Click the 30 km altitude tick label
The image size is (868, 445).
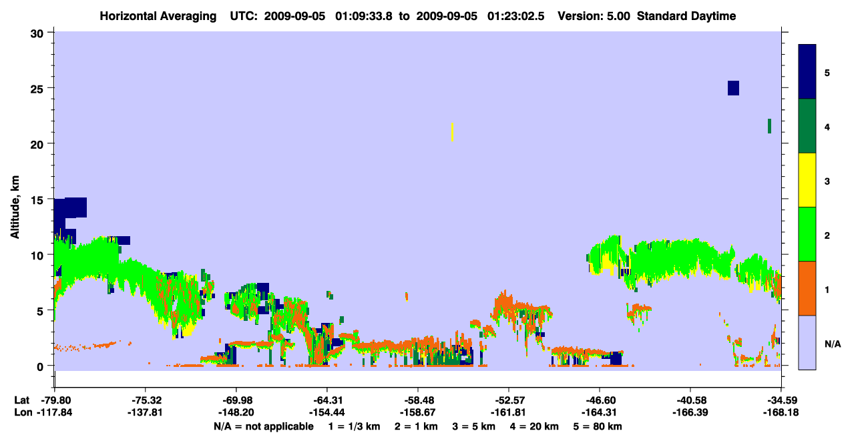click(39, 33)
